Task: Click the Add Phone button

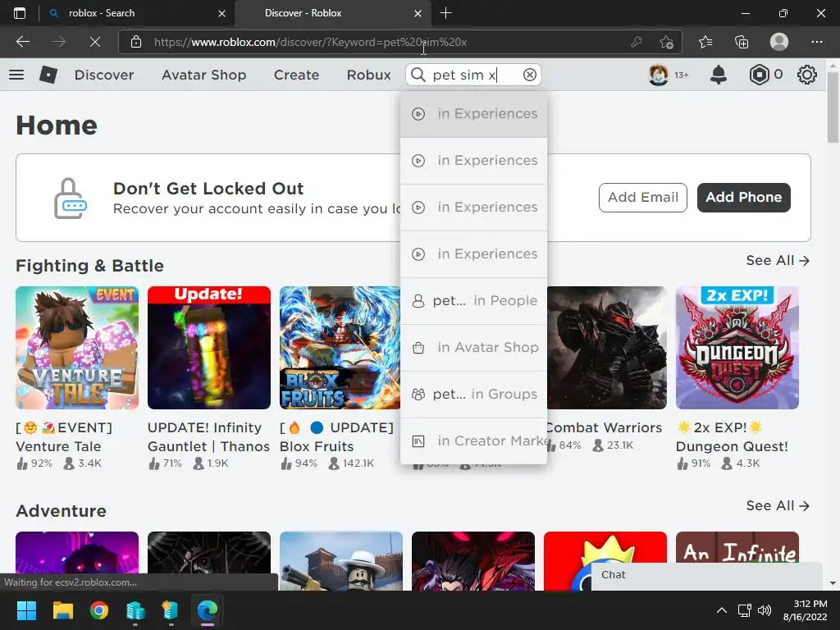Action: (x=743, y=197)
